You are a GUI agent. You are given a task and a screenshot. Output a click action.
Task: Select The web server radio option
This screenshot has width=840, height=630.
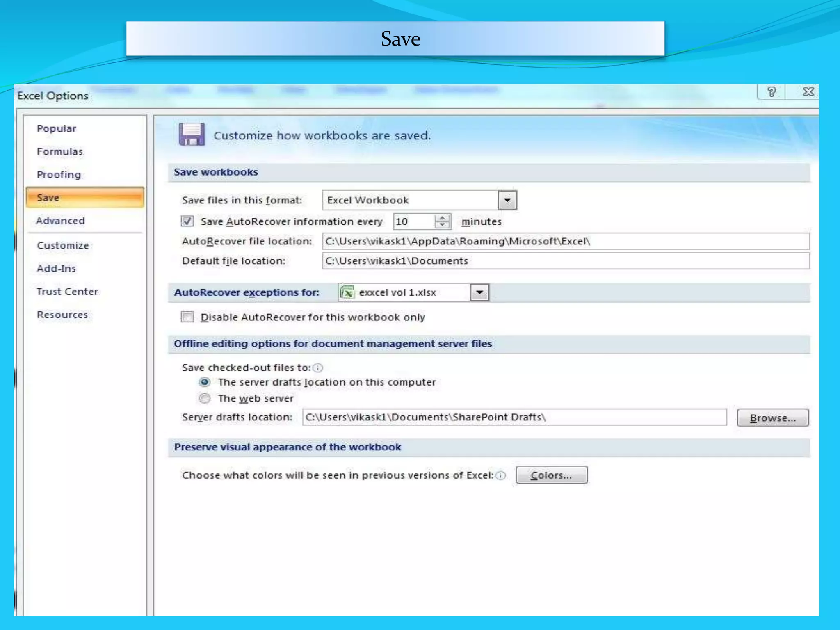[204, 398]
